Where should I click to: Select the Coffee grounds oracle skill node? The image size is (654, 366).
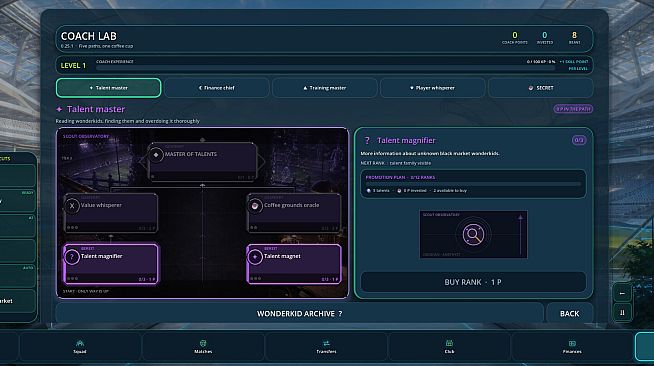coord(294,213)
